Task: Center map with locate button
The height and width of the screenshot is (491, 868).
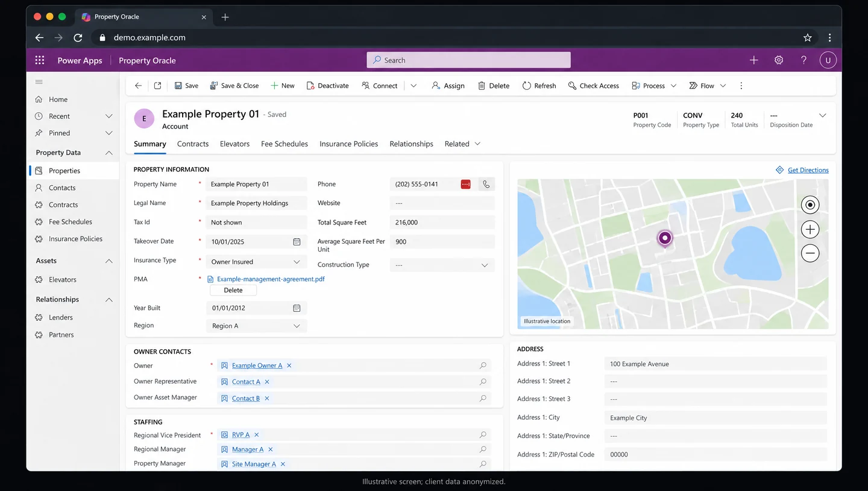Action: coord(810,205)
